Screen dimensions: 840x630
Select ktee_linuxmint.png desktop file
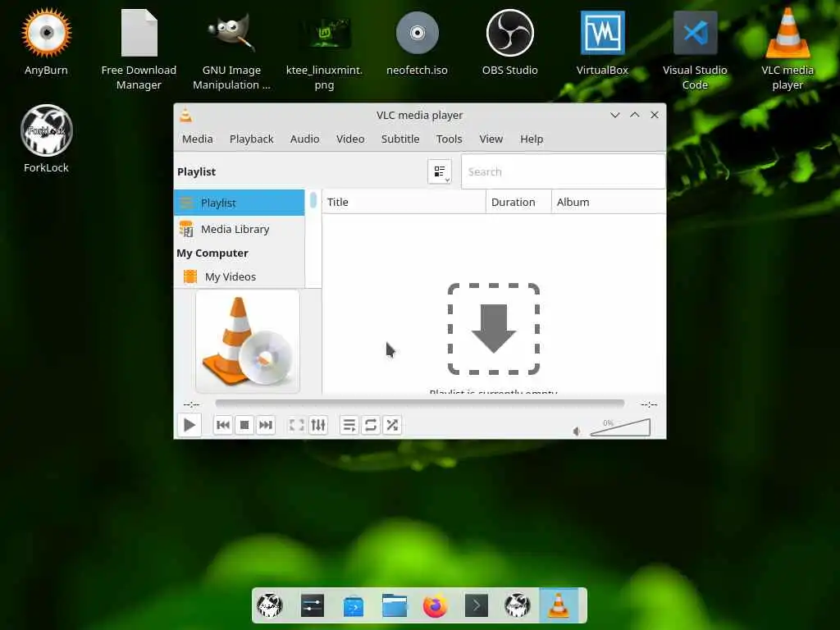324,49
